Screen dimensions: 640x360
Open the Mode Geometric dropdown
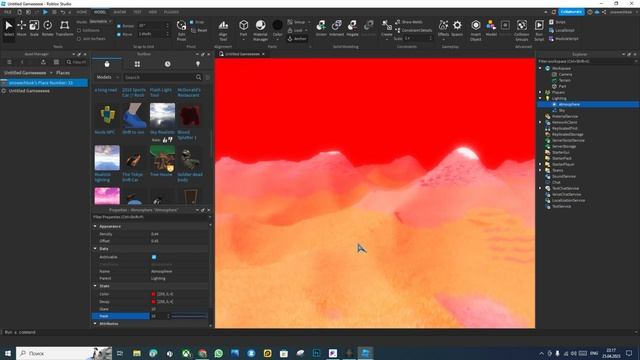click(x=100, y=21)
